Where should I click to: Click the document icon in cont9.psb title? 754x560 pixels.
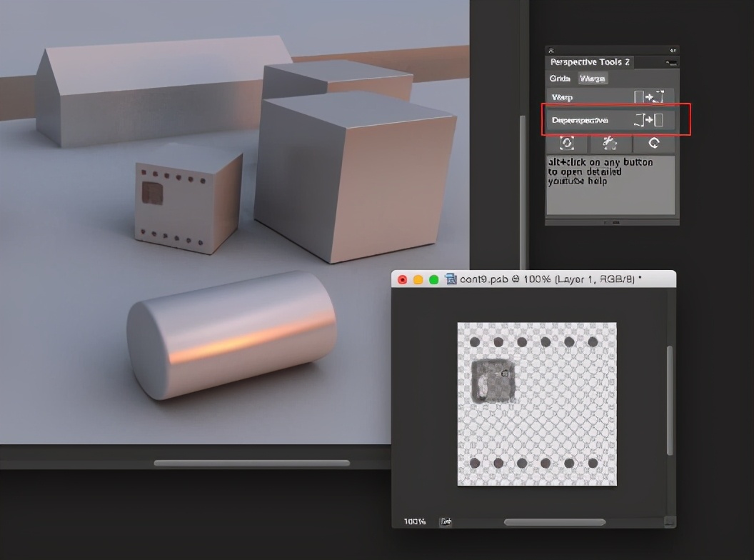(451, 279)
